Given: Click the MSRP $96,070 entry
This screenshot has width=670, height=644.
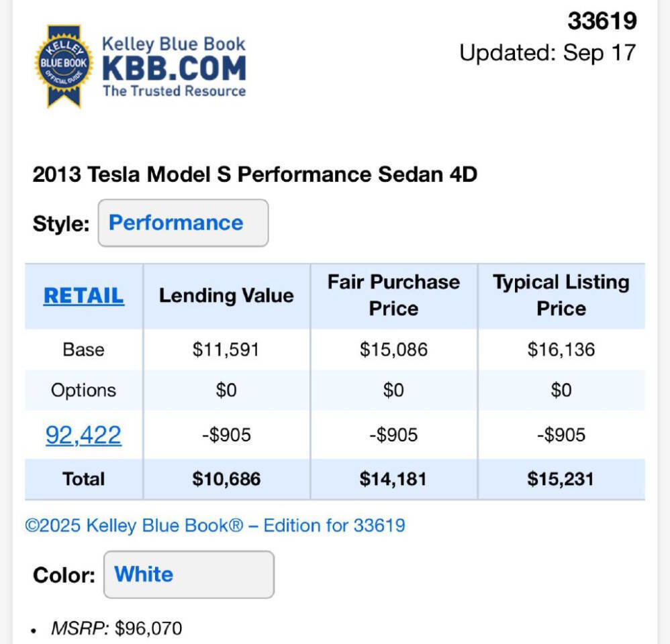Looking at the screenshot, I should point(116,629).
